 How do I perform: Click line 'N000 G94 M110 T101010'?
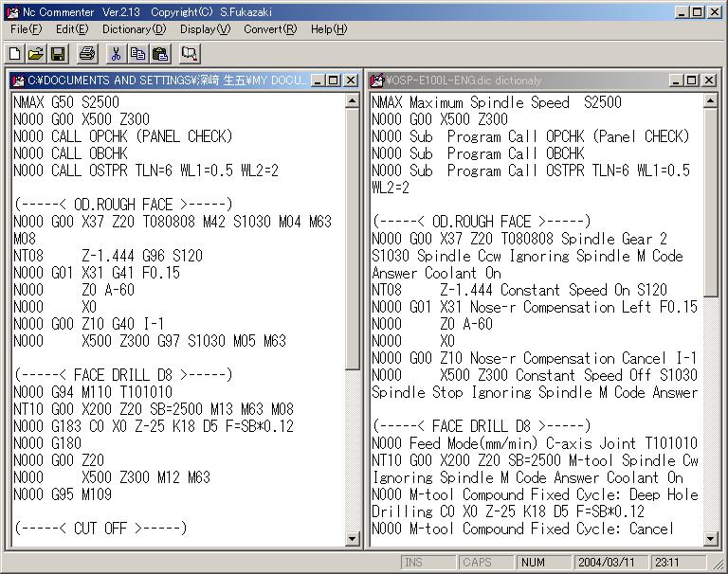tap(93, 392)
